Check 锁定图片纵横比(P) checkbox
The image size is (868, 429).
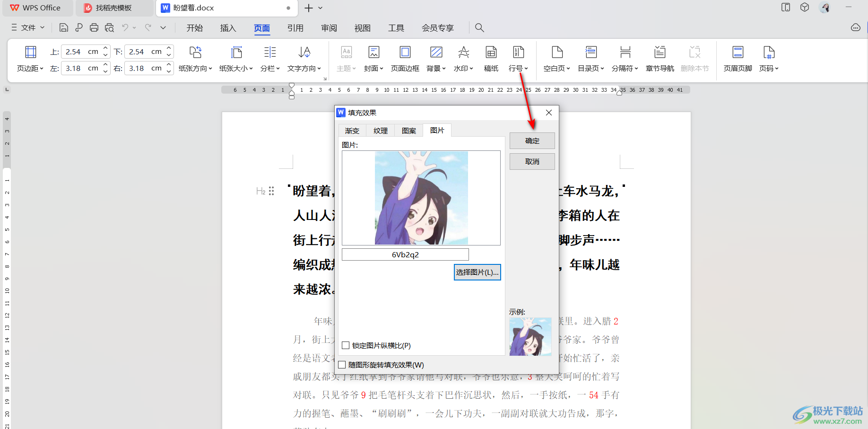pos(346,345)
